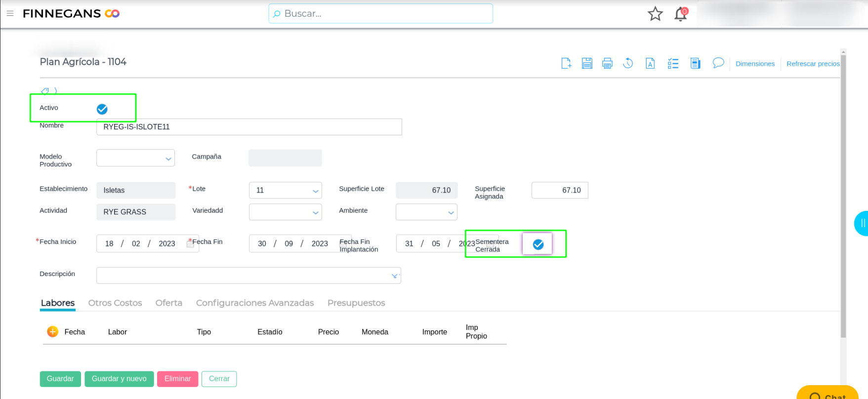Open the hamburger menu beside Finnegans logo
Viewport: 868px width, 399px height.
pos(10,13)
